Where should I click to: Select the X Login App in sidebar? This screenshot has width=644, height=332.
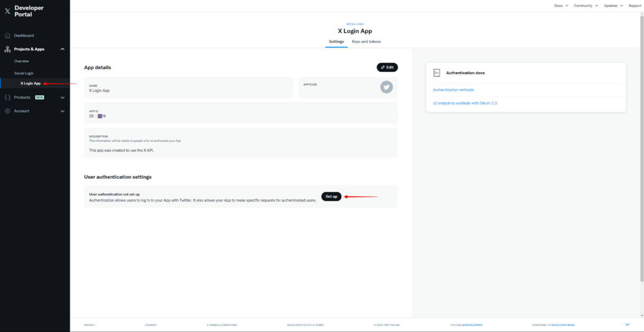(30, 83)
